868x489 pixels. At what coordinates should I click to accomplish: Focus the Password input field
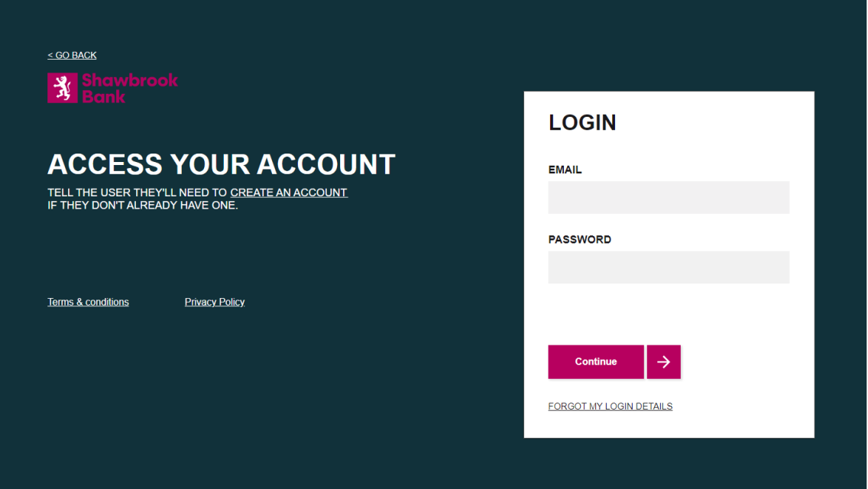[x=669, y=267]
